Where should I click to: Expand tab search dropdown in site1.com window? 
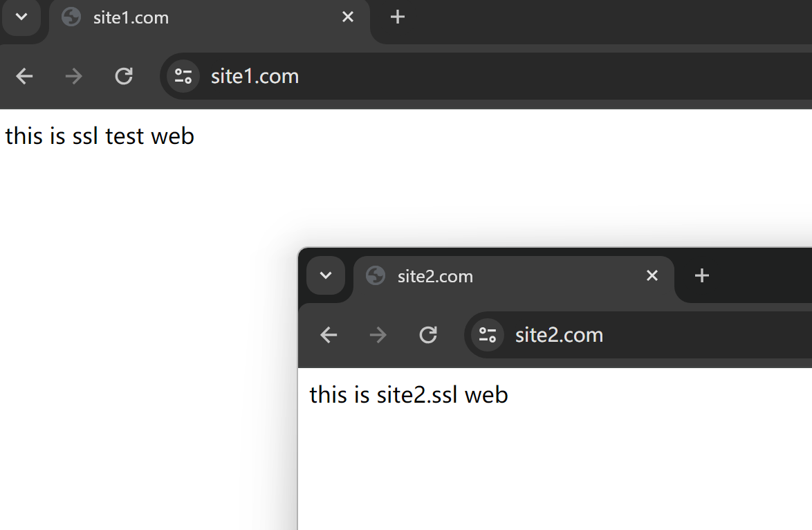click(x=21, y=17)
